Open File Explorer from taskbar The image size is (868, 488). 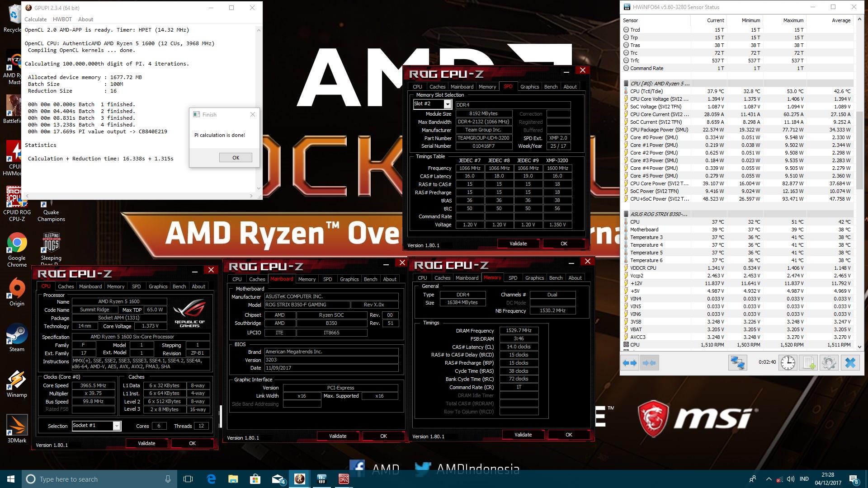tap(233, 479)
